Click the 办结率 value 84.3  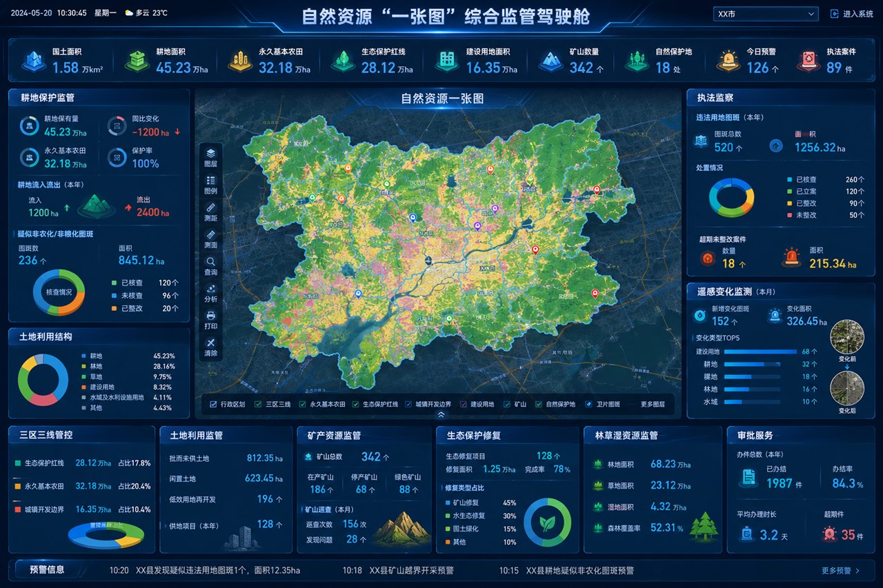844,483
